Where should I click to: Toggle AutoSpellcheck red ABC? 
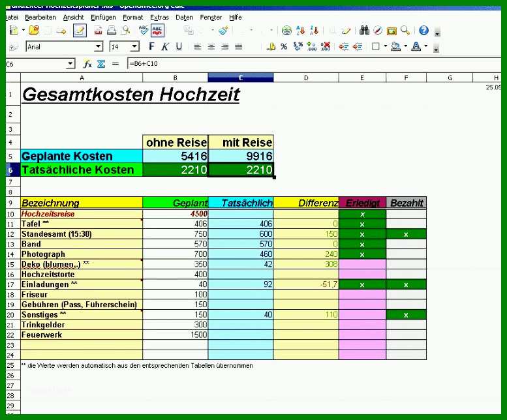point(157,31)
